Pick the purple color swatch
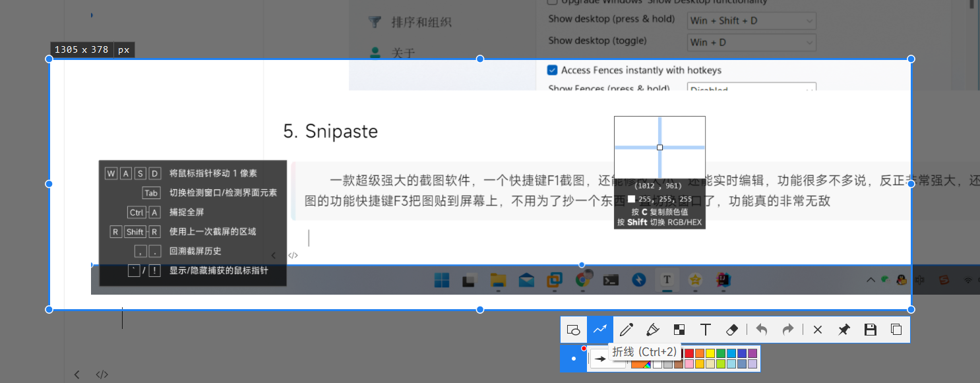The image size is (980, 383). click(x=752, y=353)
